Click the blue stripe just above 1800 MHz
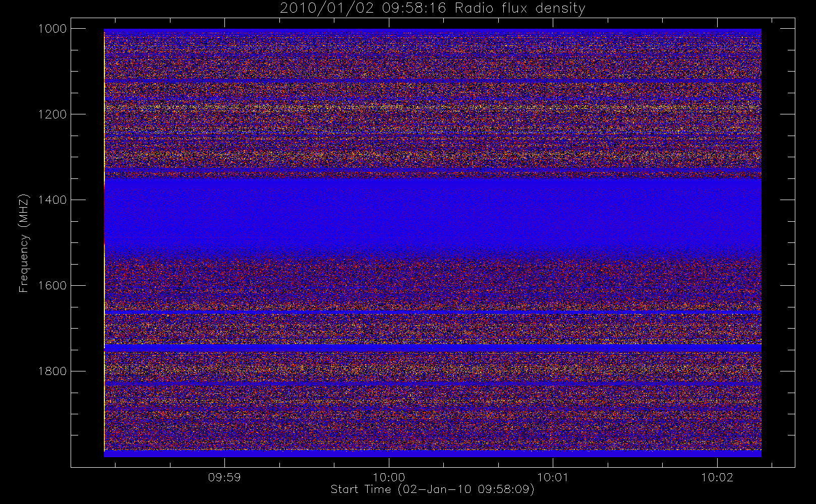 (432, 348)
